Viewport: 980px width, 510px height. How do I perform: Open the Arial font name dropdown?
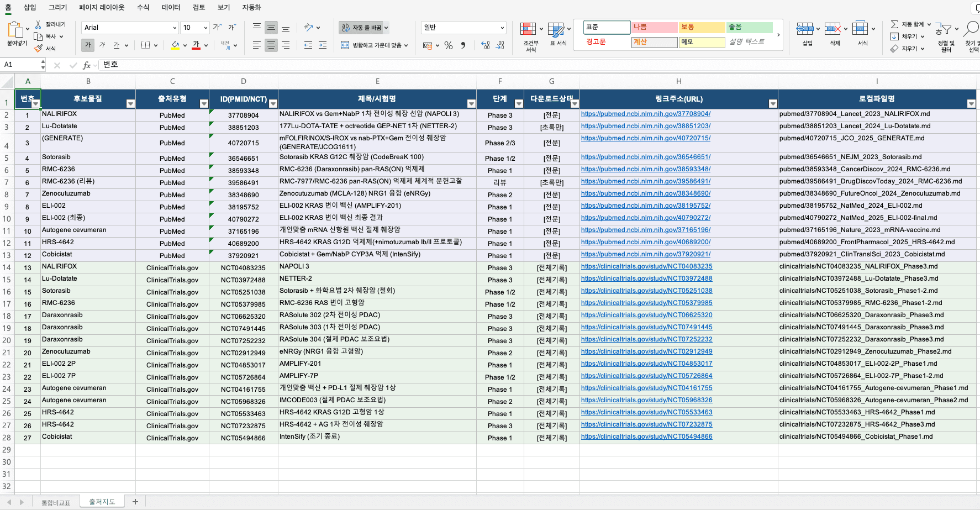pyautogui.click(x=175, y=28)
